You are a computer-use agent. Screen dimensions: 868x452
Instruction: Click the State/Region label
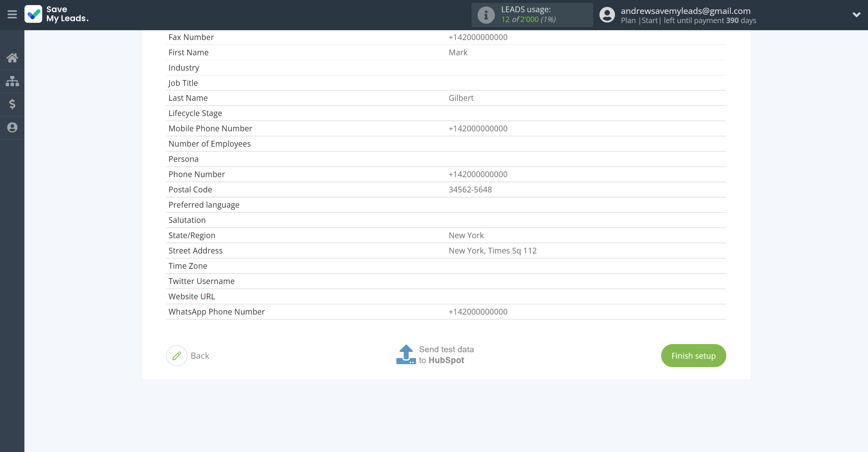(192, 235)
